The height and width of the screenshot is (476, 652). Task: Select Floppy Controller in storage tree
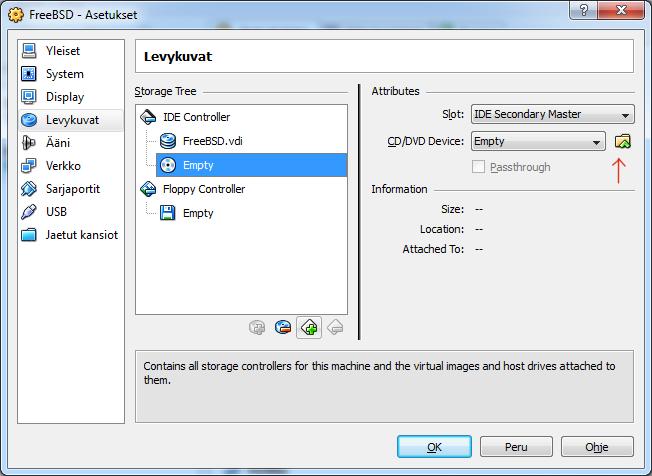click(x=204, y=189)
